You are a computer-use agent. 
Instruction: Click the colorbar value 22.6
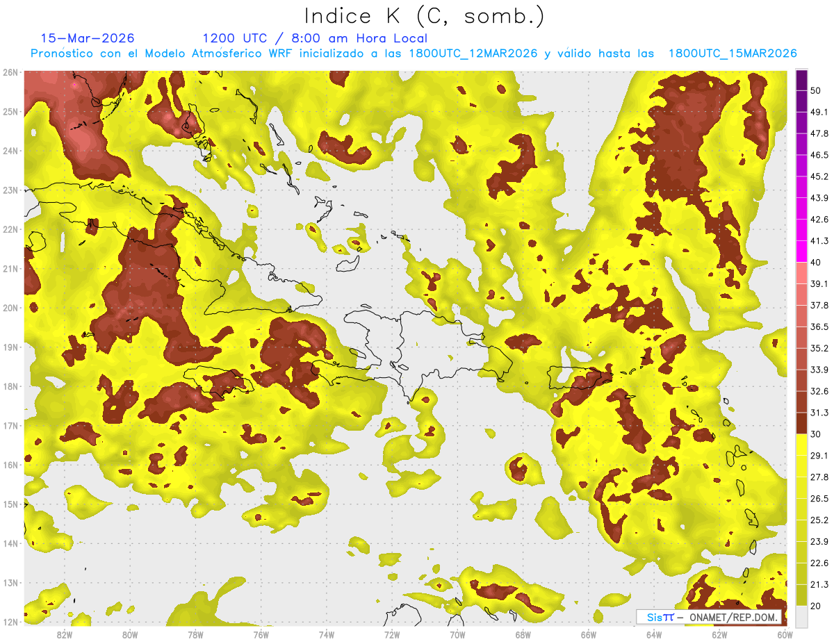[x=819, y=563]
